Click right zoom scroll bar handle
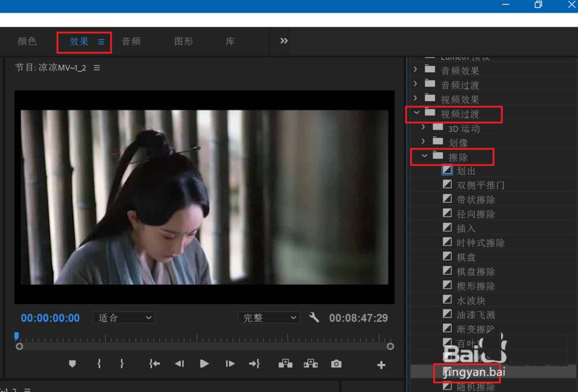Image resolution: width=578 pixels, height=392 pixels. (390, 346)
